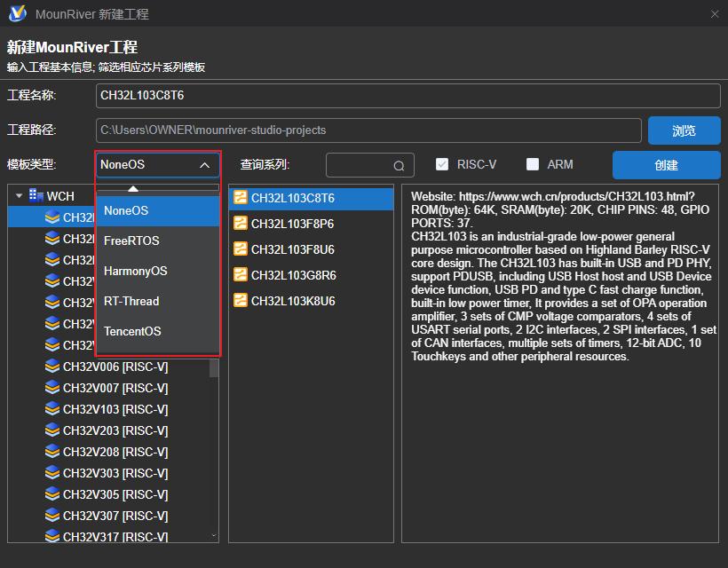Click the chip icon beside CH32L103K8U6
The image size is (728, 568).
(x=241, y=300)
